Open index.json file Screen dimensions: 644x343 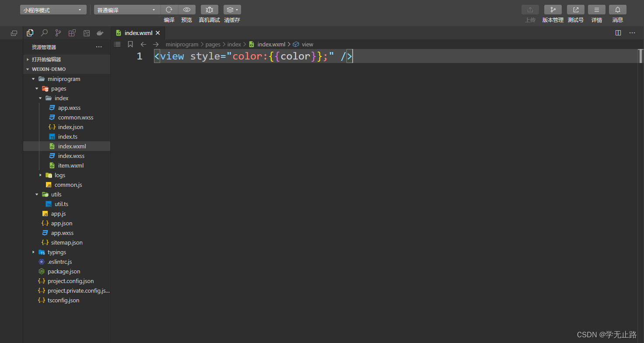click(x=66, y=127)
